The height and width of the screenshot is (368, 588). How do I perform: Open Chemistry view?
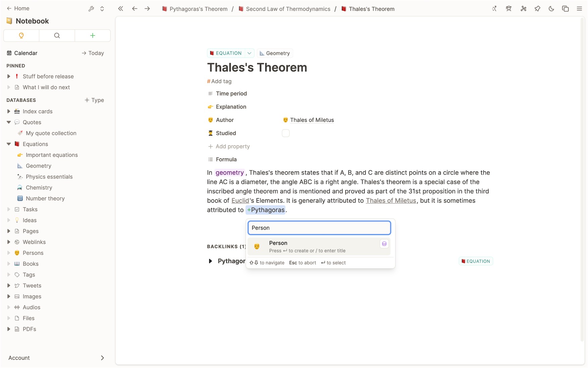39,188
